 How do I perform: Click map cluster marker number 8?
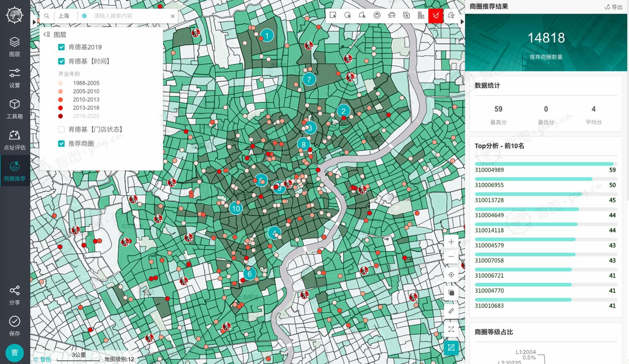[304, 144]
